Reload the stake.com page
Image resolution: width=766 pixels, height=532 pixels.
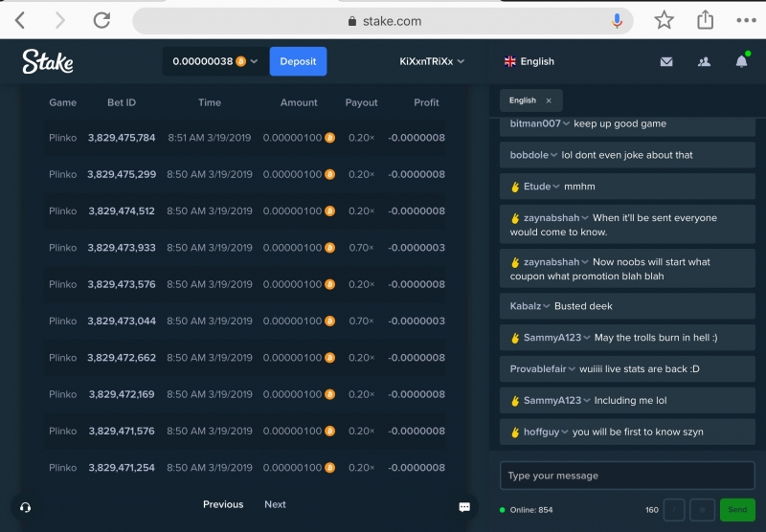101,20
